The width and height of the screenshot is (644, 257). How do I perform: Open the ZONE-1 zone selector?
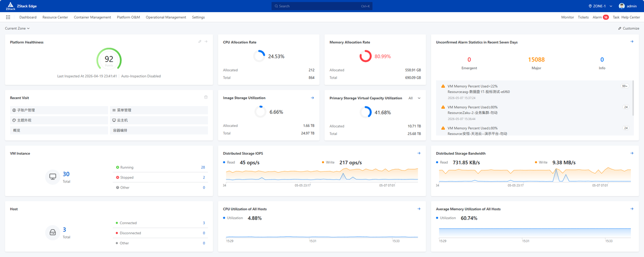click(x=600, y=6)
